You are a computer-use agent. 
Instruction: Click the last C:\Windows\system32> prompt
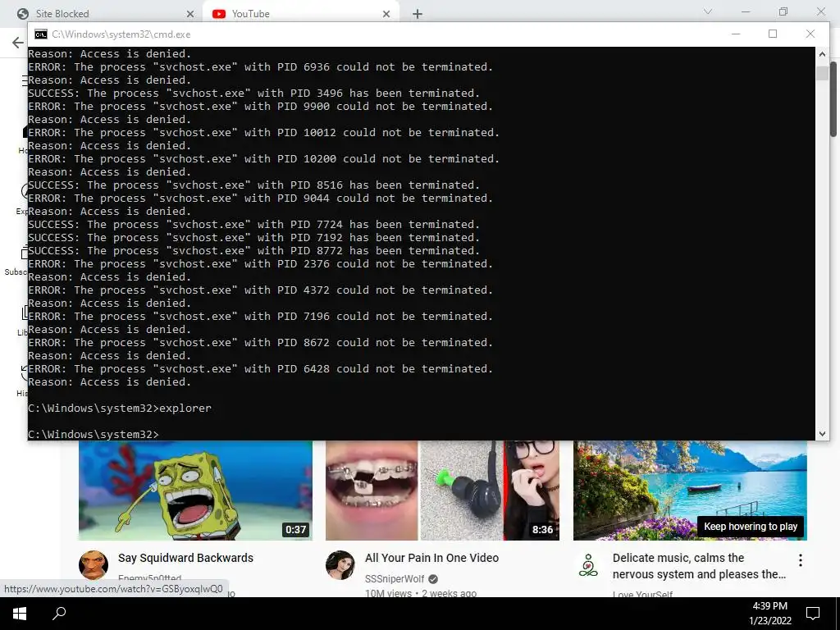pos(94,435)
